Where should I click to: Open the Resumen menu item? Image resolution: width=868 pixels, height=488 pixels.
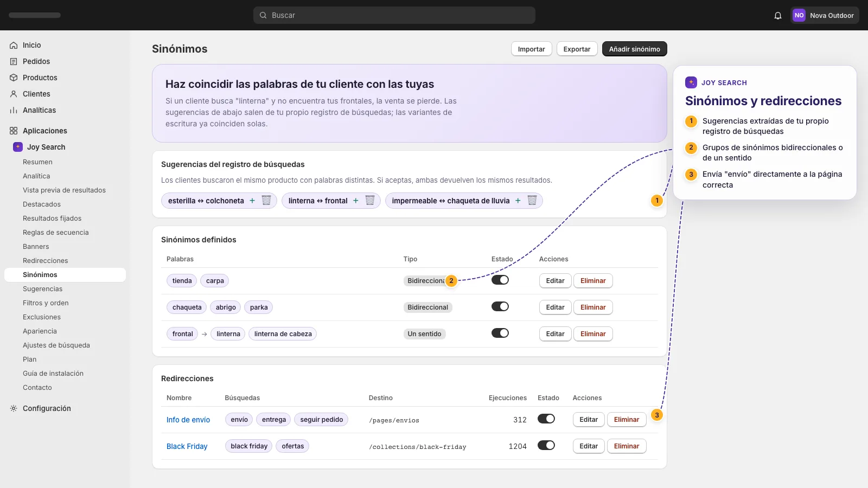click(65, 162)
